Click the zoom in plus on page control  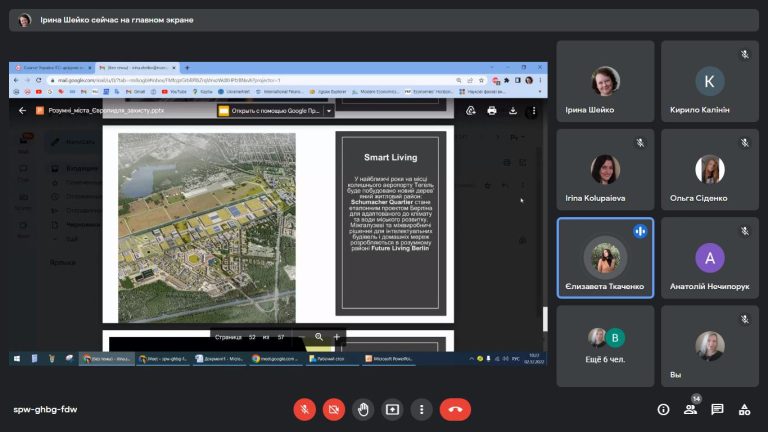tap(336, 337)
